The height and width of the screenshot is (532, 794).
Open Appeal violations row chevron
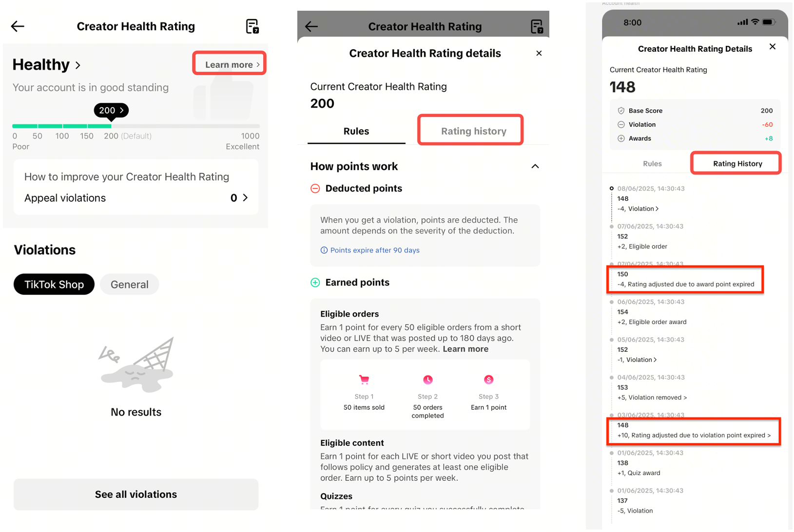[x=245, y=198]
